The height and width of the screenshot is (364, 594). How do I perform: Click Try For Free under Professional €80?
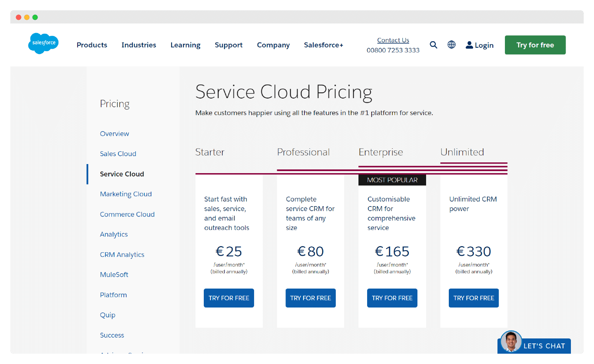point(311,298)
